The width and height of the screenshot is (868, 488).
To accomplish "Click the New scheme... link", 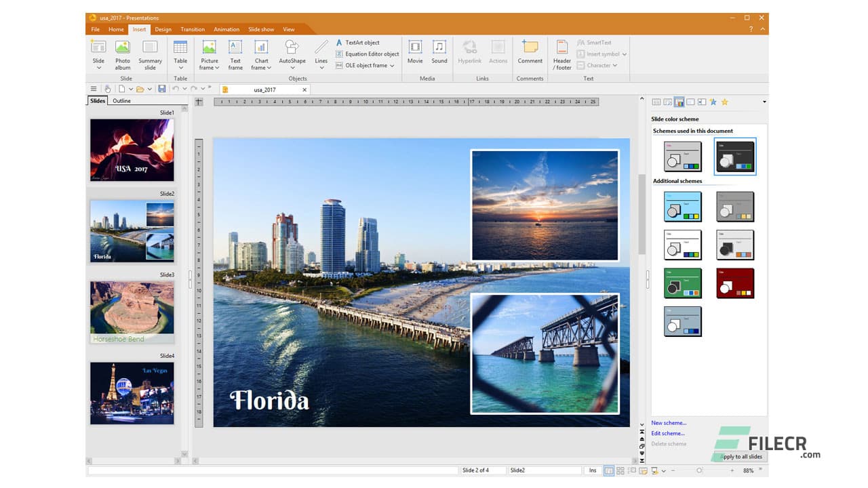I will click(x=669, y=423).
